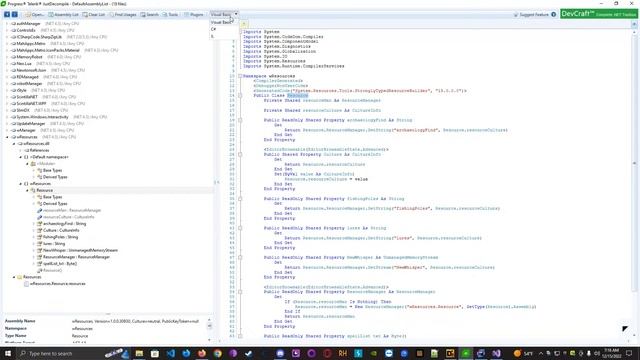The width and height of the screenshot is (640, 360).
Task: Select the <Module> type icon
Action: [33, 164]
